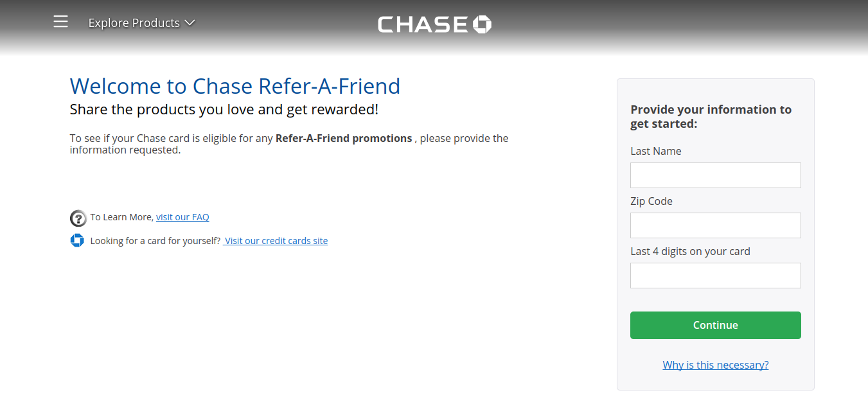Click the "Welcome to Chase Refer-A-Friend" heading

coord(235,85)
